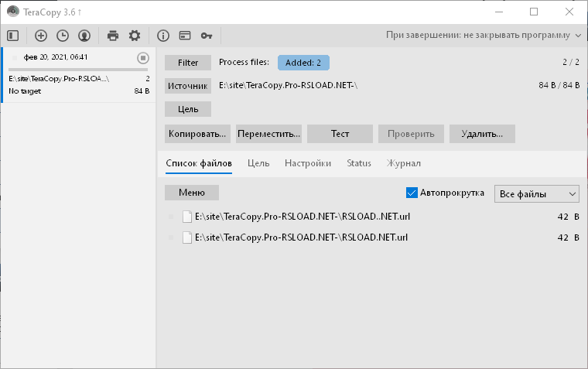Open the 'При завершении' completion action dropdown
Screen dimensions: 588x369
[x=484, y=36]
